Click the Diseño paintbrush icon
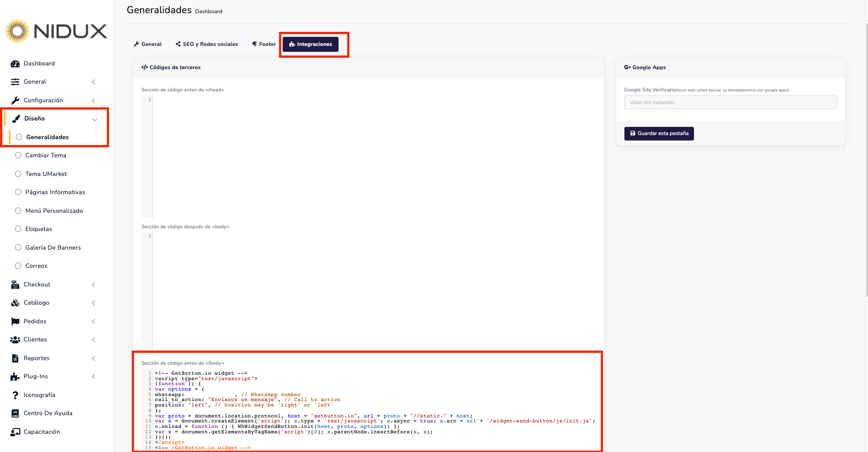Viewport: 868px width, 452px height. [16, 119]
